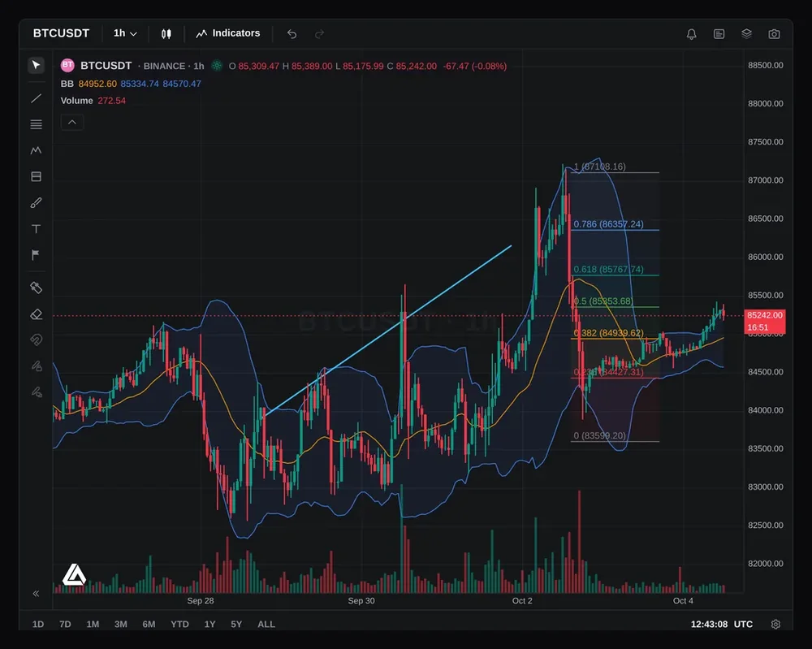Click the green market status dot
This screenshot has width=812, height=649.
[x=217, y=66]
